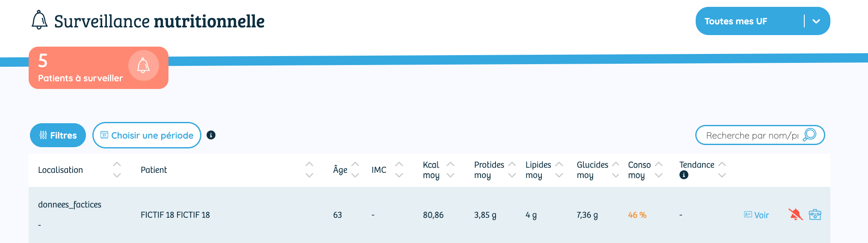
Task: Sort IMC column descending
Action: click(x=399, y=175)
